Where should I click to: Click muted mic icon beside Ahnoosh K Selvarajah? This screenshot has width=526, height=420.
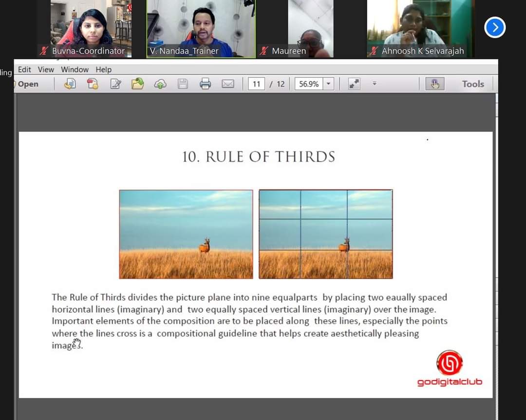[374, 51]
